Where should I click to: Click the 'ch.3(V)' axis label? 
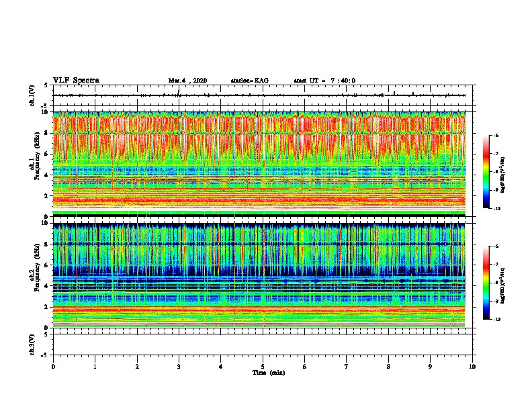(x=32, y=345)
